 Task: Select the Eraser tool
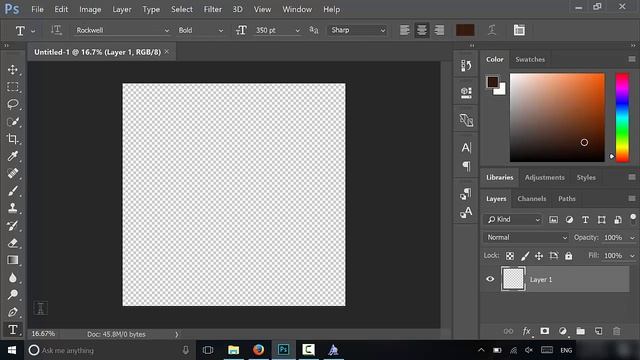pos(13,243)
